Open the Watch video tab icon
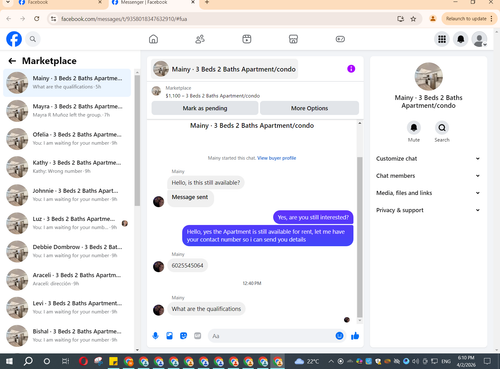Image resolution: width=500 pixels, height=369 pixels. (247, 39)
